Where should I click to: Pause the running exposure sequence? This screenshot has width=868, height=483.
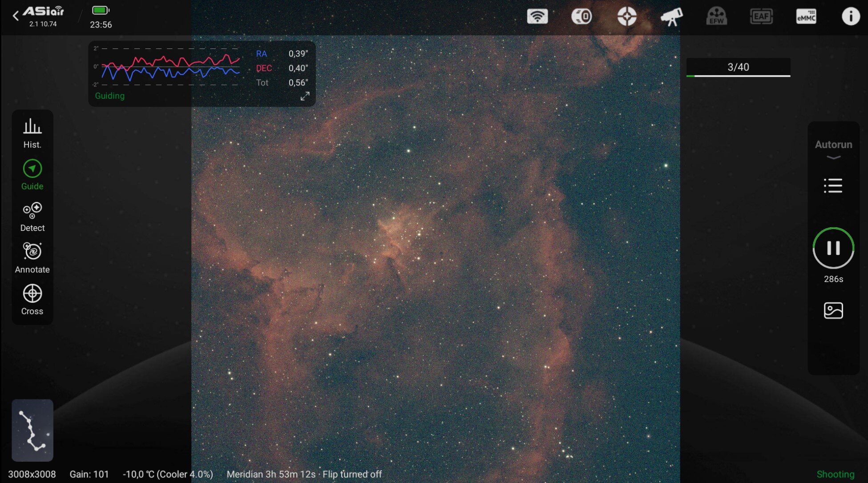pos(833,248)
